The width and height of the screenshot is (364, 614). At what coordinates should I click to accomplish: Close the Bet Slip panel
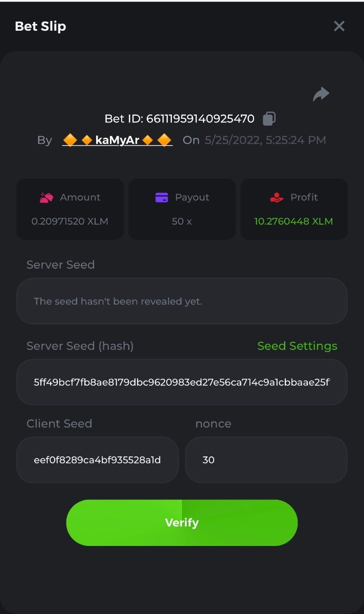339,26
